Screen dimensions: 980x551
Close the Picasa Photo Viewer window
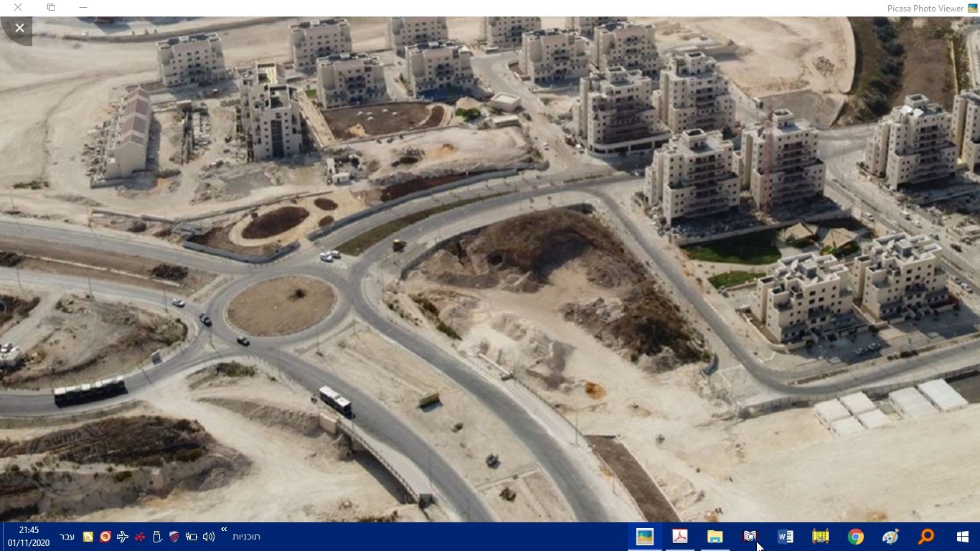click(x=17, y=7)
